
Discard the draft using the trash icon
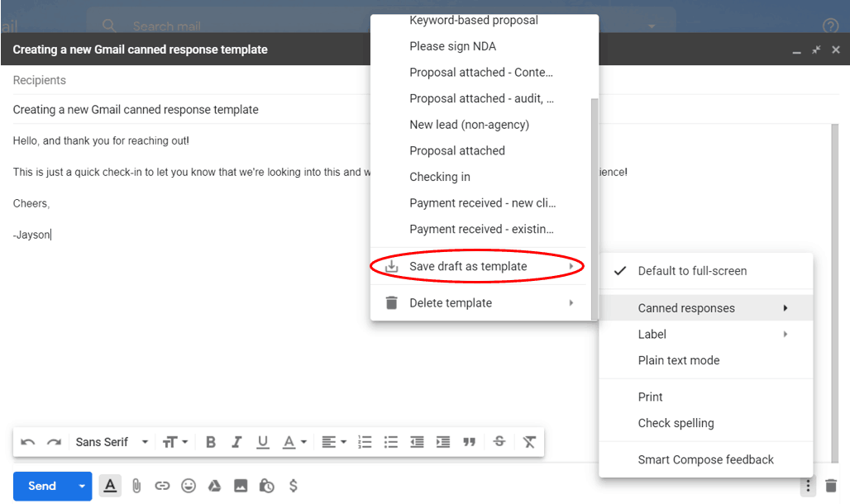832,487
